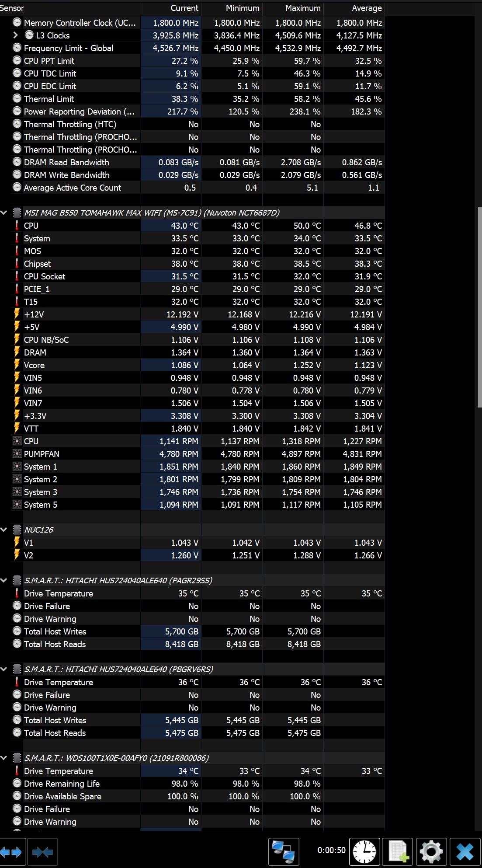Click the lightning icon beside V2
The height and width of the screenshot is (868, 482).
point(17,555)
